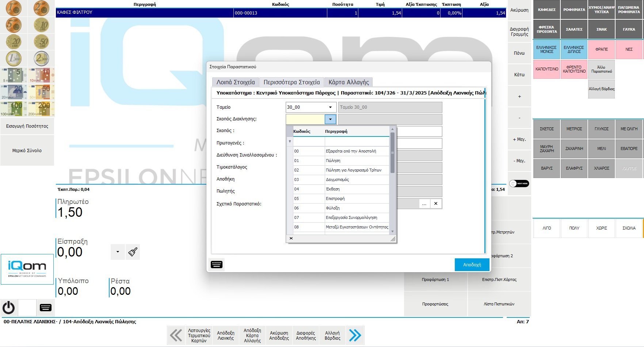Click the brush clear icon near Είσπραξη
Image resolution: width=644 pixels, height=347 pixels.
click(x=133, y=252)
